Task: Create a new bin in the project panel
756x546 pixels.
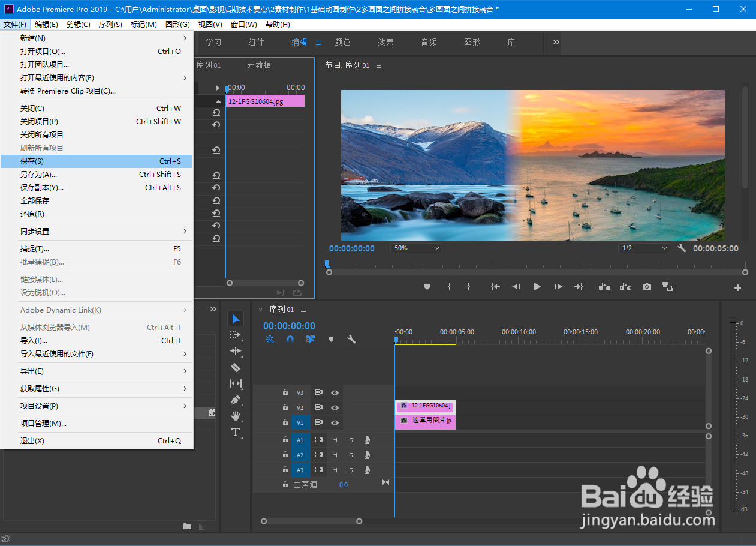Action: pos(188,526)
